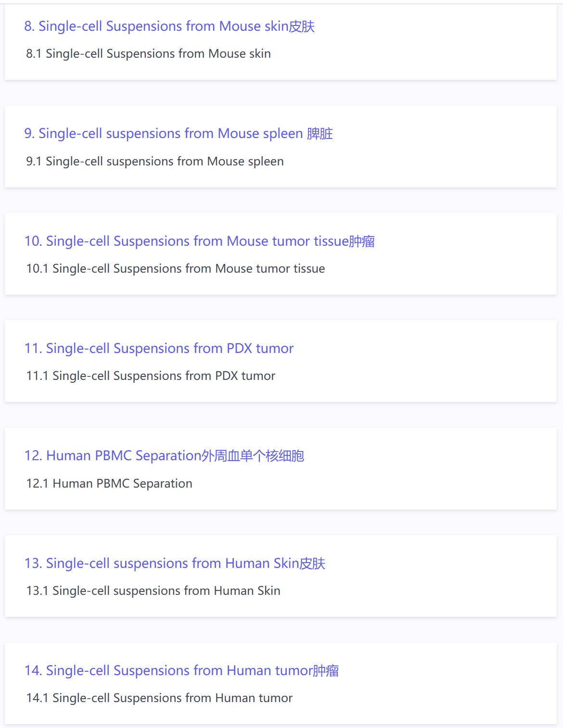The width and height of the screenshot is (563, 728).
Task: Open section 13 Human Skin heading link
Action: pyautogui.click(x=175, y=563)
